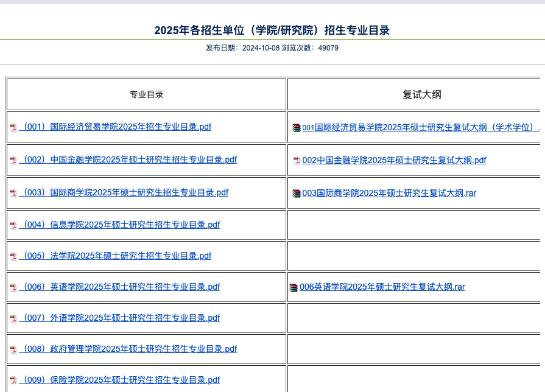Screen dimensions: 545x392
Task: Click RAR icon beside 003国际商学院 复试大纲
Action: point(297,193)
